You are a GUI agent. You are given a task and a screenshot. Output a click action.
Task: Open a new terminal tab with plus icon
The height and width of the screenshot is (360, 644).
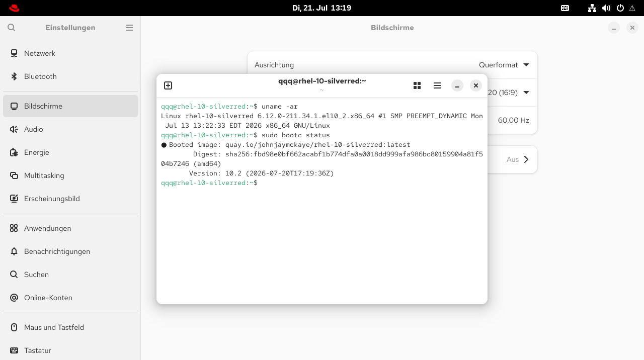[168, 85]
